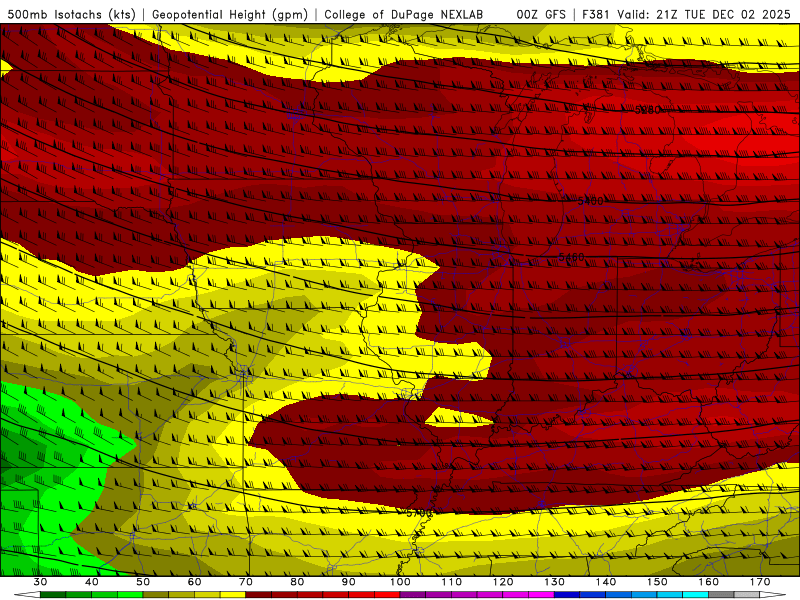This screenshot has width=800, height=600.
Task: Click the 'F381' forecast hour text
Action: 595,14
